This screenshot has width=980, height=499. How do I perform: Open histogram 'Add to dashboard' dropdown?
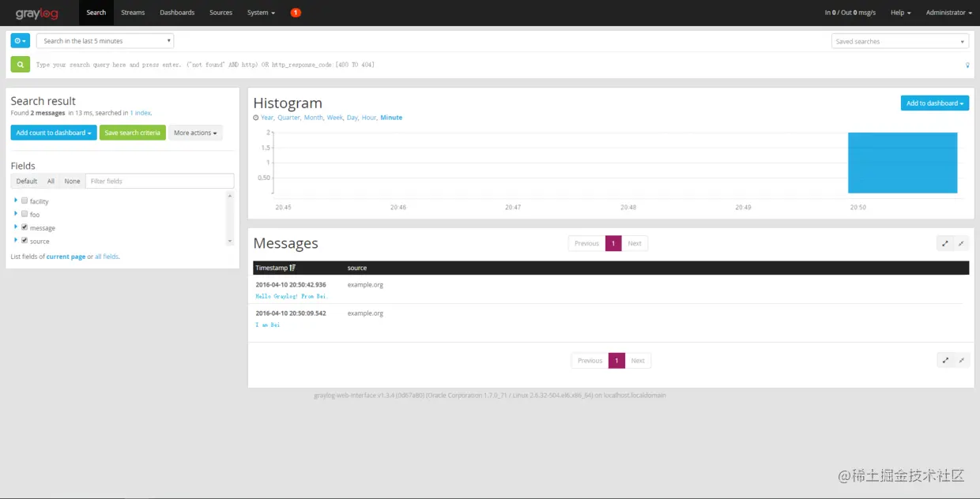pos(935,103)
